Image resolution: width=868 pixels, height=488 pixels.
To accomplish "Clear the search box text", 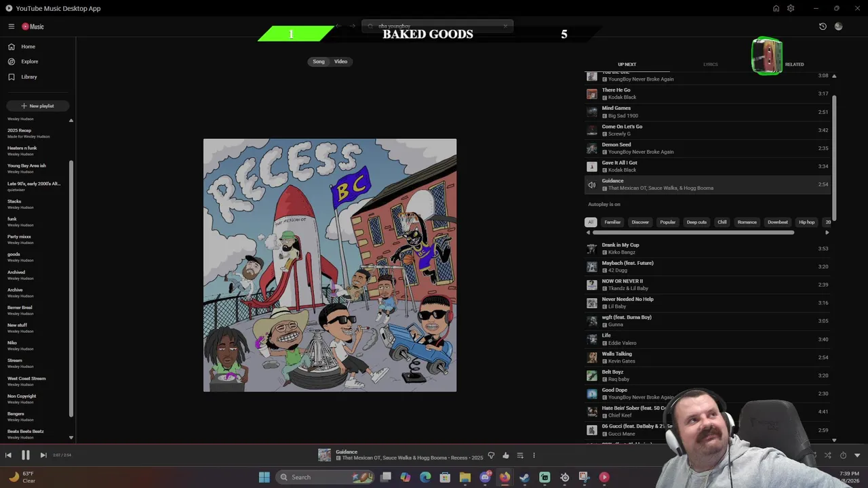I will point(505,26).
